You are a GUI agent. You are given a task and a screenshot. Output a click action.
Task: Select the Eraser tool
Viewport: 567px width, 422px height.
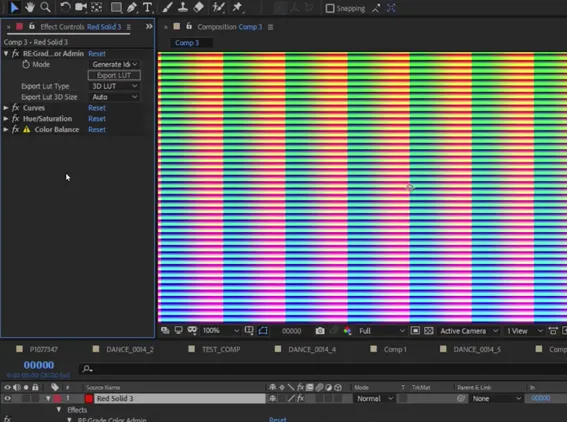point(199,8)
